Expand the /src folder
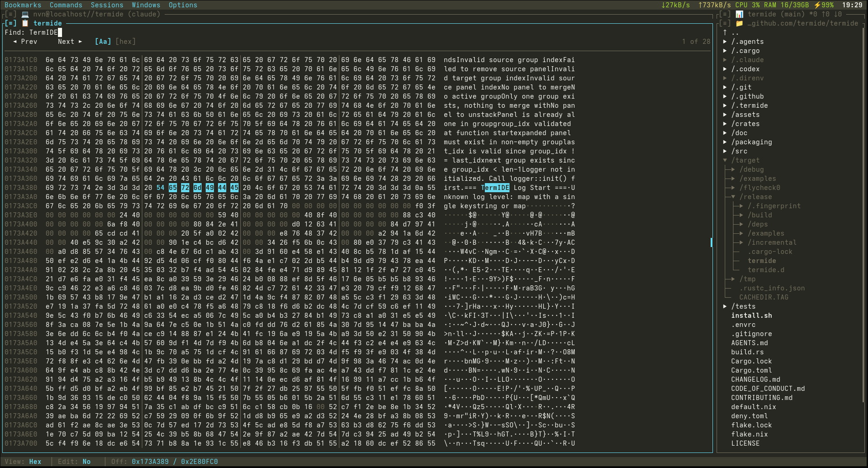868x468 pixels. [x=725, y=151]
